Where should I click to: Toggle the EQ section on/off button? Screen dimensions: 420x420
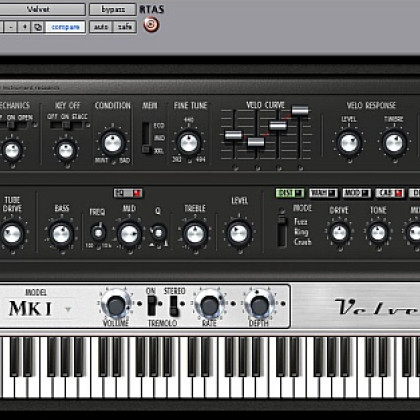pyautogui.click(x=128, y=193)
